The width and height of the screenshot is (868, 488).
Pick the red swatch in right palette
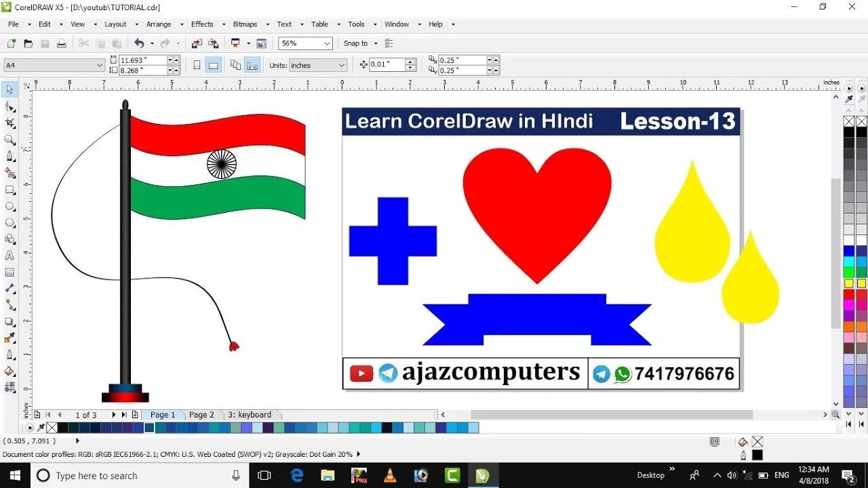(x=849, y=295)
